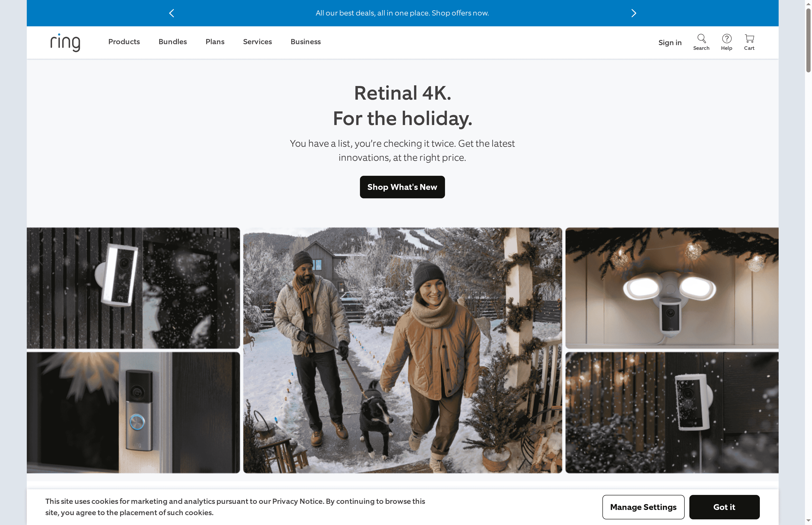Advance the banner carousel with the right chevron
The width and height of the screenshot is (812, 525).
pyautogui.click(x=633, y=13)
